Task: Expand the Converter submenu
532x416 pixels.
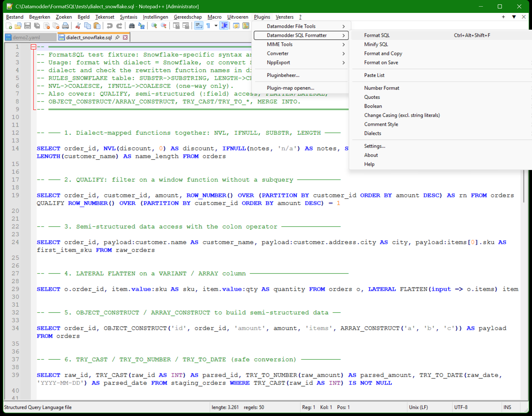Action: (x=301, y=53)
